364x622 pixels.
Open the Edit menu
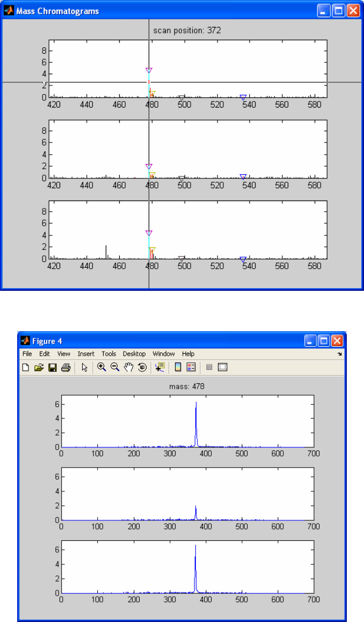[45, 354]
